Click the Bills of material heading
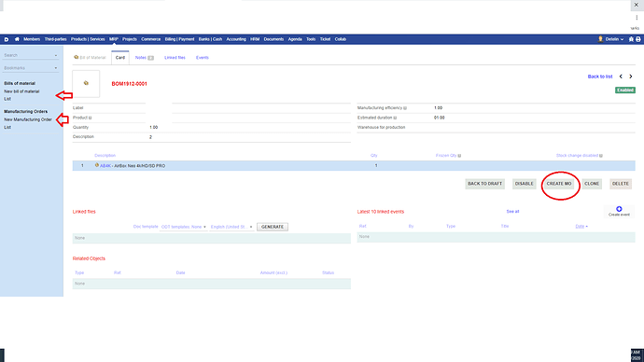This screenshot has width=644, height=362. pyautogui.click(x=20, y=83)
